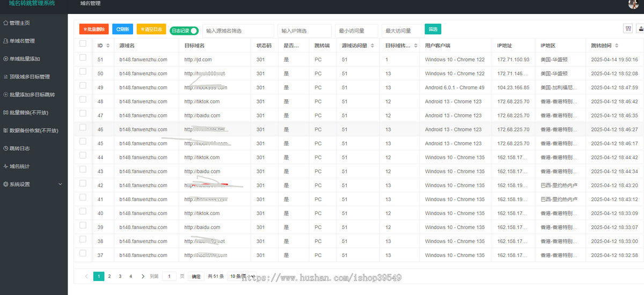Screen dimensions: 644x295
Task: Focus the 最小访问量 input
Action: coord(356,31)
